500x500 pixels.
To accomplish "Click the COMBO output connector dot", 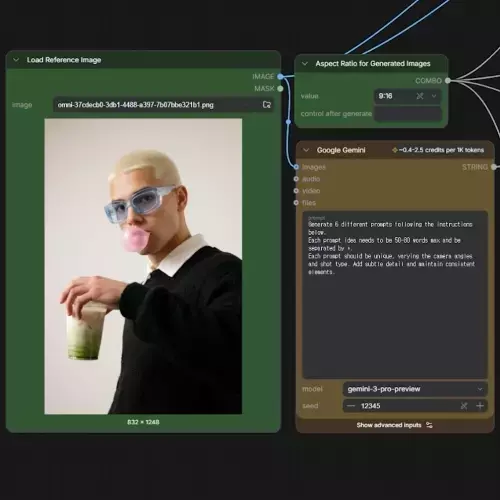I will click(448, 80).
